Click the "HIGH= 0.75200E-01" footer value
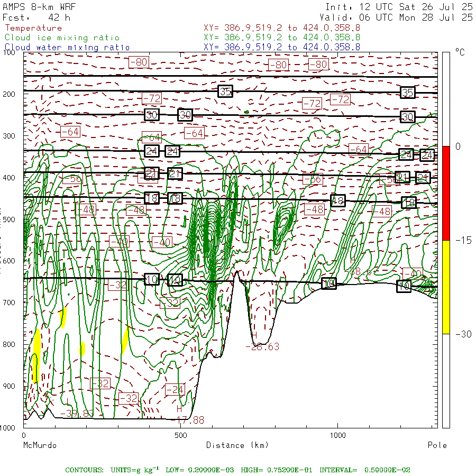476x476 pixels. 277,470
